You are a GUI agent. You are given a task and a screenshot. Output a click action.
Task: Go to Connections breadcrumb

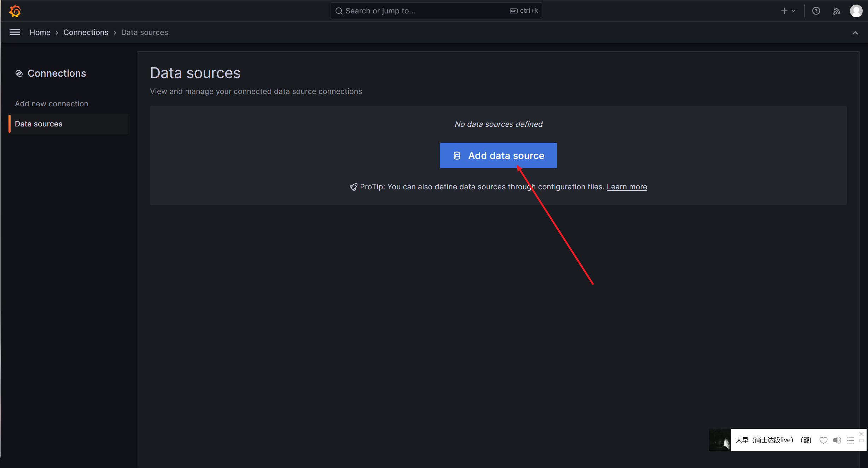pyautogui.click(x=86, y=32)
